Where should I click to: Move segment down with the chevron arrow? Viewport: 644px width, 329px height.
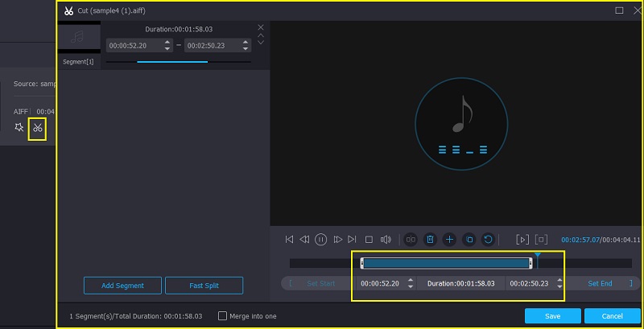click(x=260, y=43)
